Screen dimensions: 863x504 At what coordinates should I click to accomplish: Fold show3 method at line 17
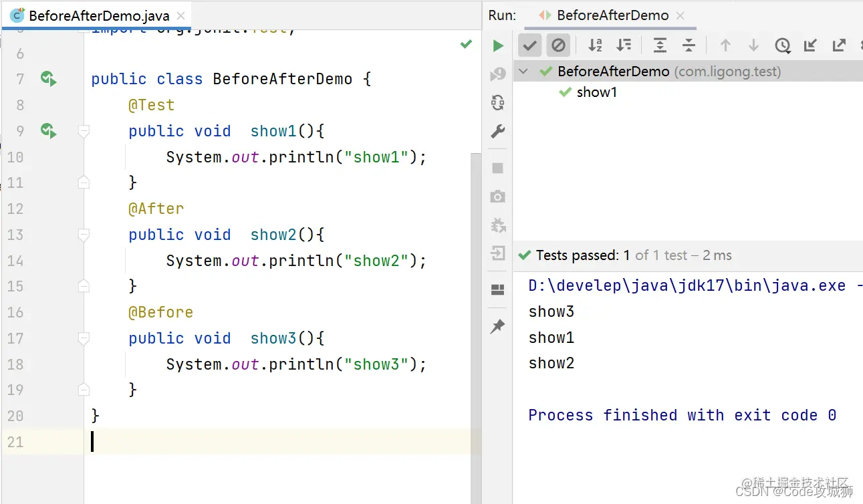(84, 339)
